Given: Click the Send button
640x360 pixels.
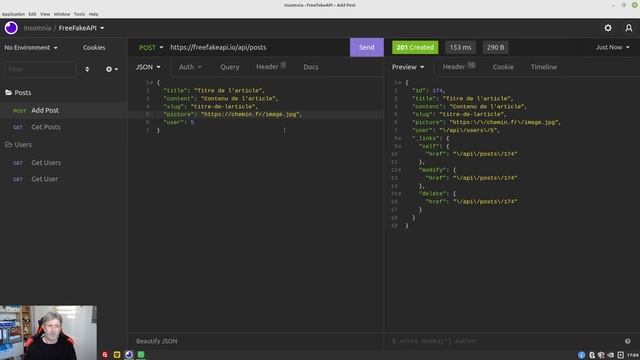Looking at the screenshot, I should pos(367,47).
